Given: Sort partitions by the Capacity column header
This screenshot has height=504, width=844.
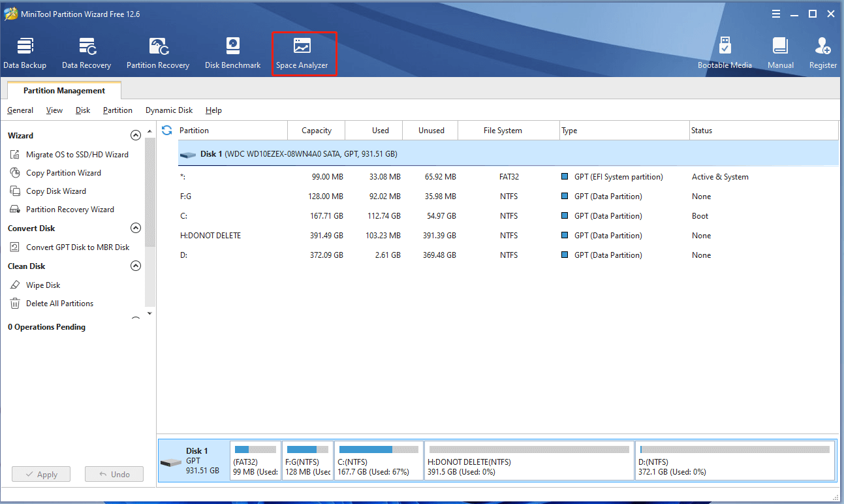Looking at the screenshot, I should click(x=317, y=131).
